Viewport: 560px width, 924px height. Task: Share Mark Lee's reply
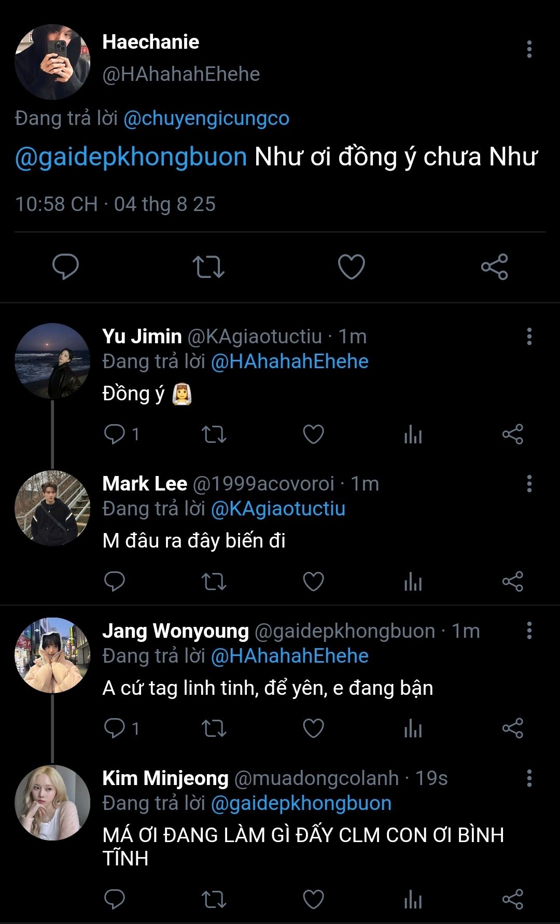(x=512, y=582)
